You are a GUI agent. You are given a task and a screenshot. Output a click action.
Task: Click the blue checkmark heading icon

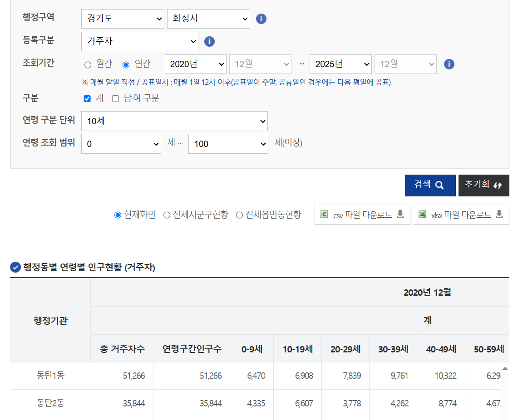click(15, 267)
